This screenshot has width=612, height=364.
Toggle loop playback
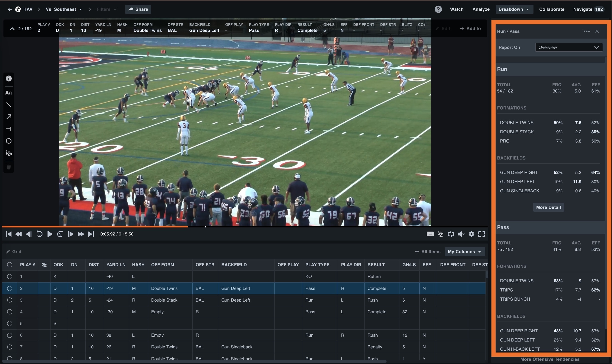coord(451,234)
